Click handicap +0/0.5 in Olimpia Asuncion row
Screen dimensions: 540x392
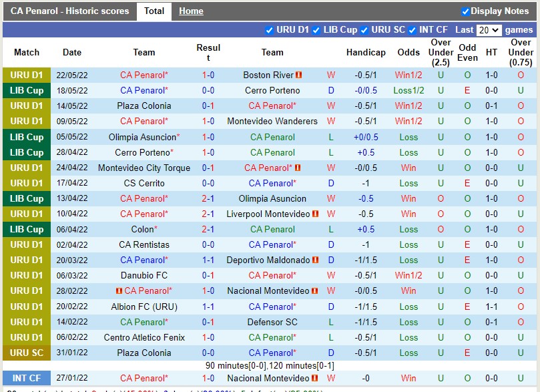[x=366, y=137]
